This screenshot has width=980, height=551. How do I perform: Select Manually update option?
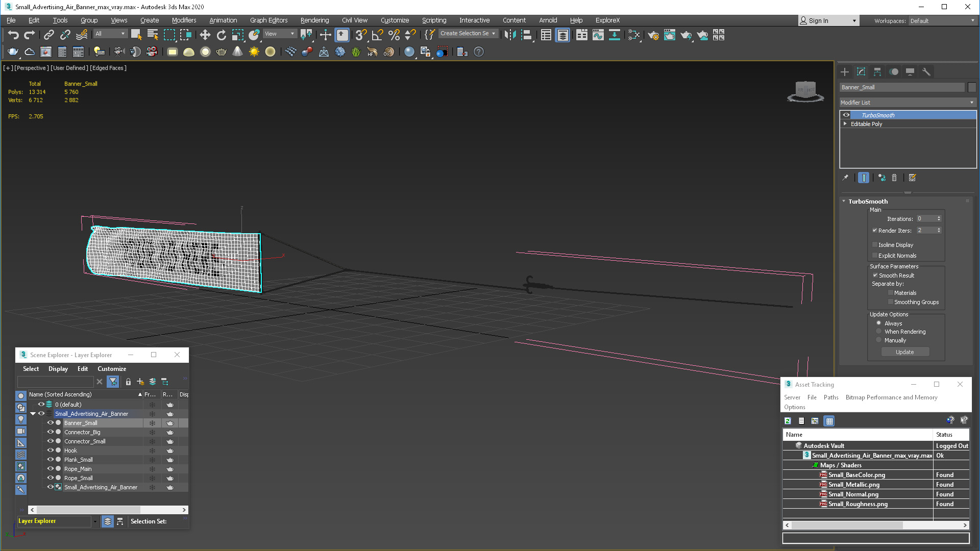coord(879,340)
